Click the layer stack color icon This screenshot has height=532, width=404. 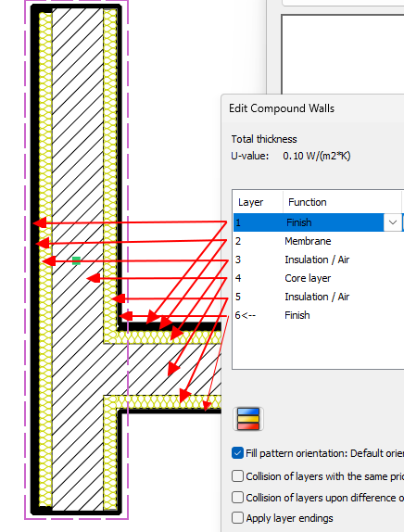pyautogui.click(x=248, y=419)
